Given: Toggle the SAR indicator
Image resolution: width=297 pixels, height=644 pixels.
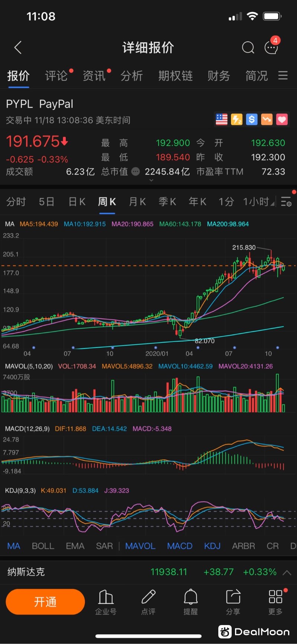Looking at the screenshot, I should pos(104,546).
